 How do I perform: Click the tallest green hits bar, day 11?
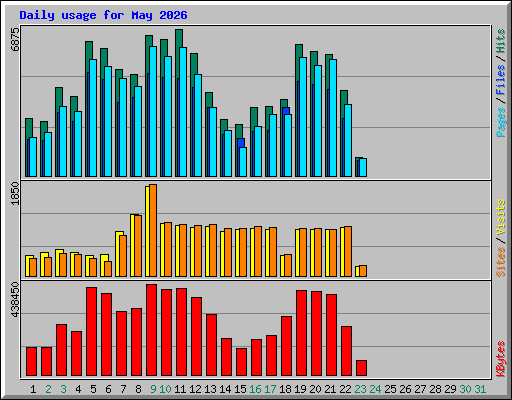pyautogui.click(x=179, y=38)
